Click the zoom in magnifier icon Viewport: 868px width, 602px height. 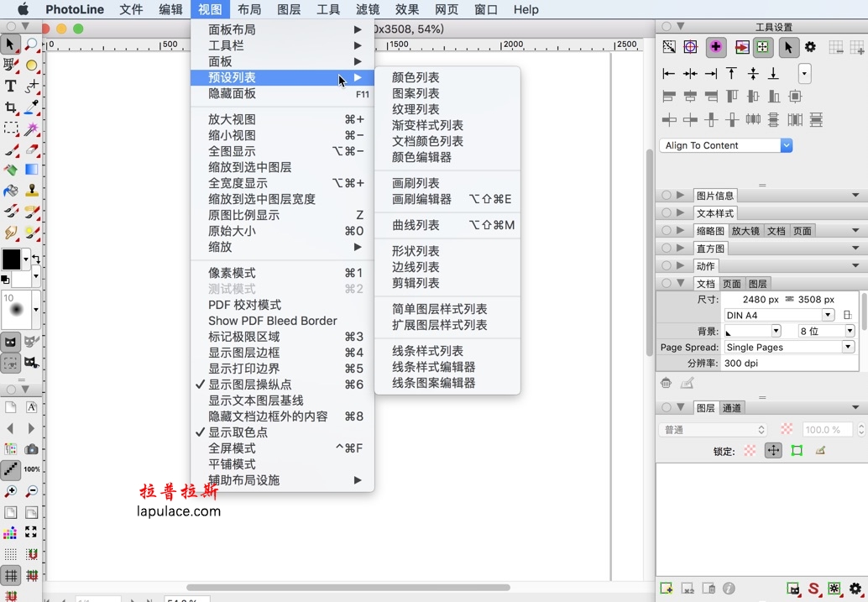tap(10, 491)
